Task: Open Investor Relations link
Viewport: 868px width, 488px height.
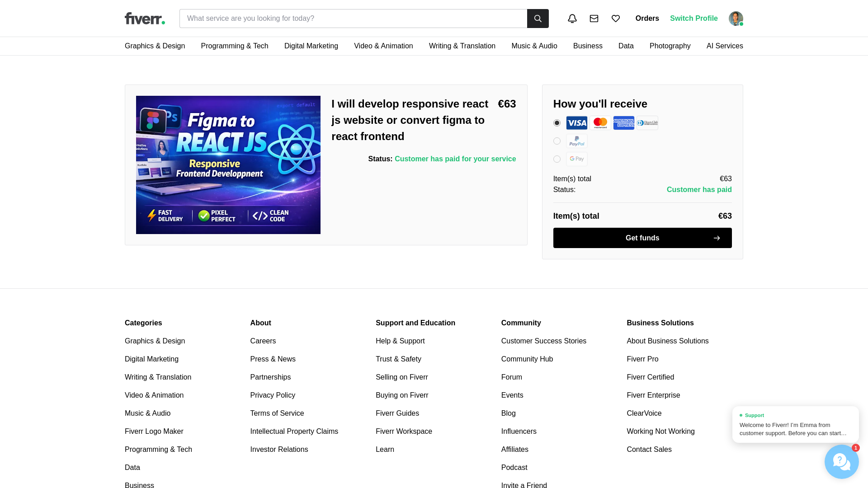Action: (279, 450)
